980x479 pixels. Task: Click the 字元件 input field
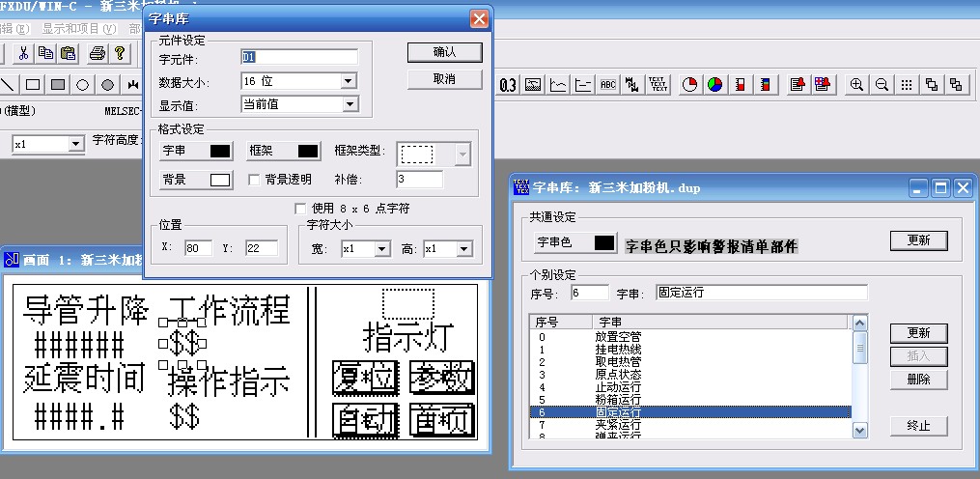(x=298, y=58)
